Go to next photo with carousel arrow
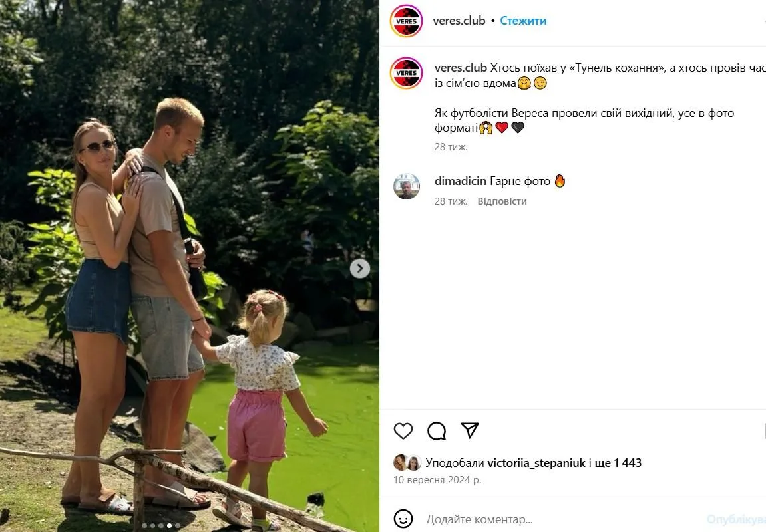 coord(360,268)
